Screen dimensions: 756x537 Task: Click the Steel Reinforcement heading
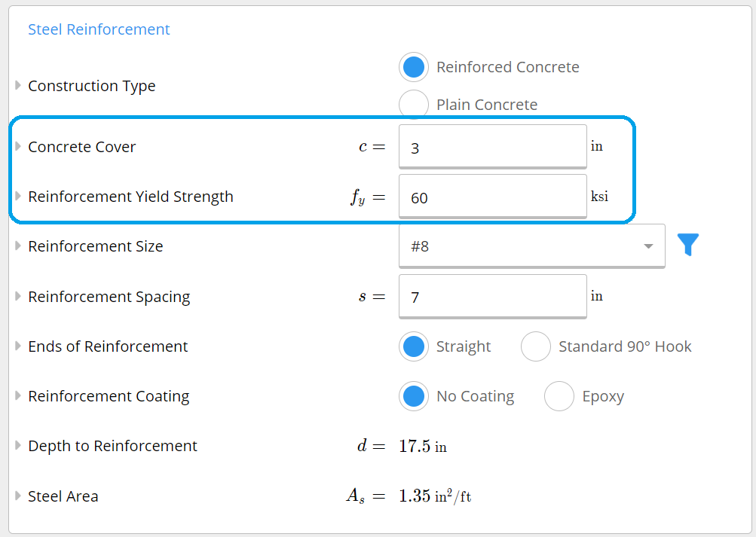pyautogui.click(x=98, y=29)
